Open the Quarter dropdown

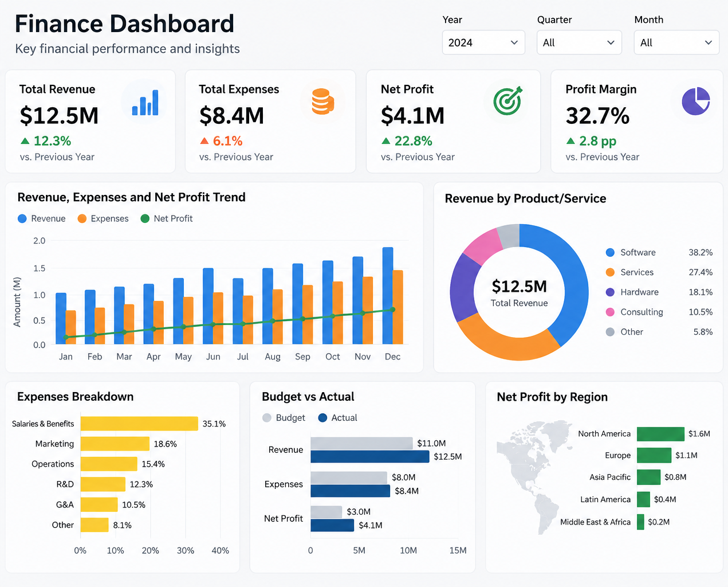pos(579,42)
